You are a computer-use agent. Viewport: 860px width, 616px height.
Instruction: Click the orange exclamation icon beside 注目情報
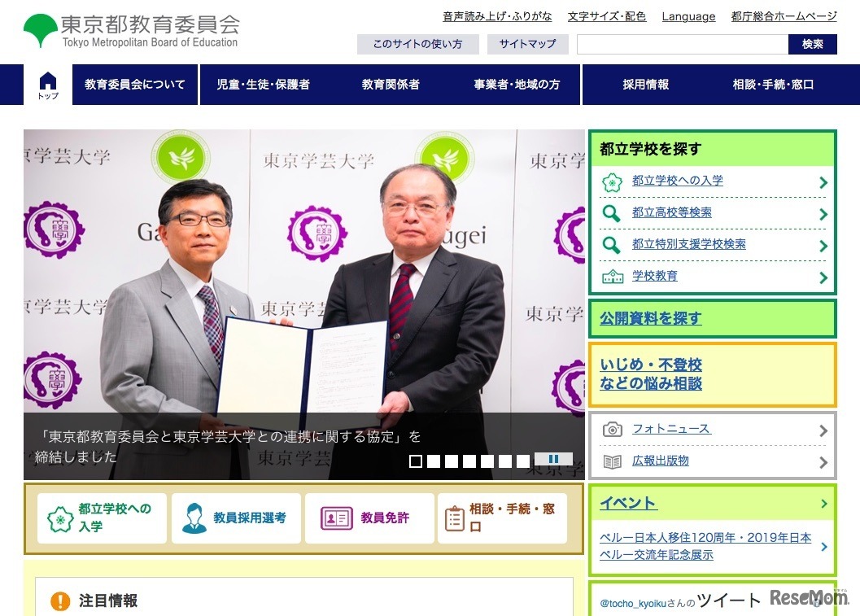click(x=60, y=601)
